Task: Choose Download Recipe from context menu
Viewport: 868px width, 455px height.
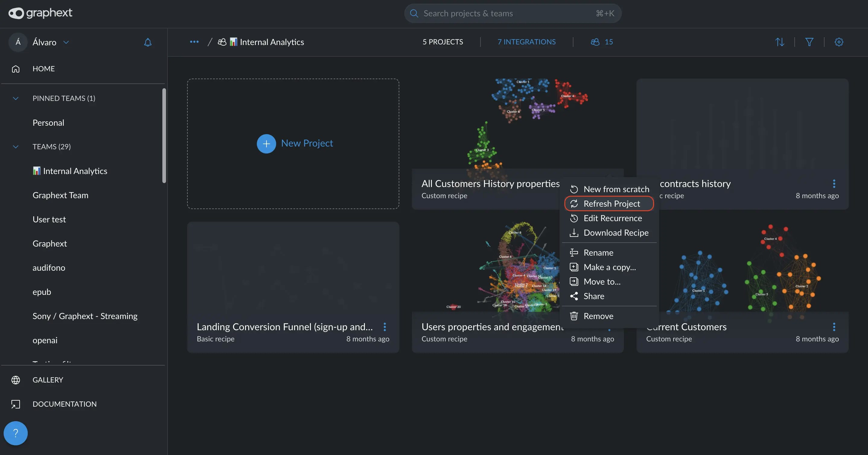Action: click(616, 233)
